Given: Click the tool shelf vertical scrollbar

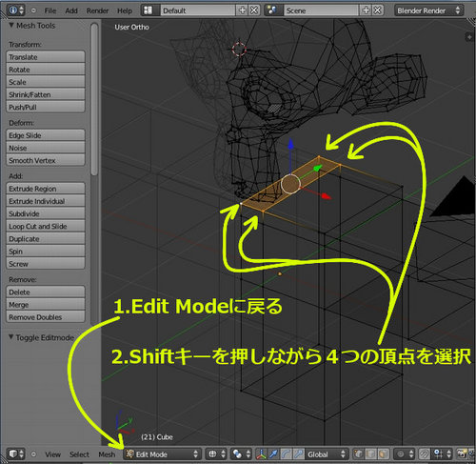Looking at the screenshot, I should 94,99.
